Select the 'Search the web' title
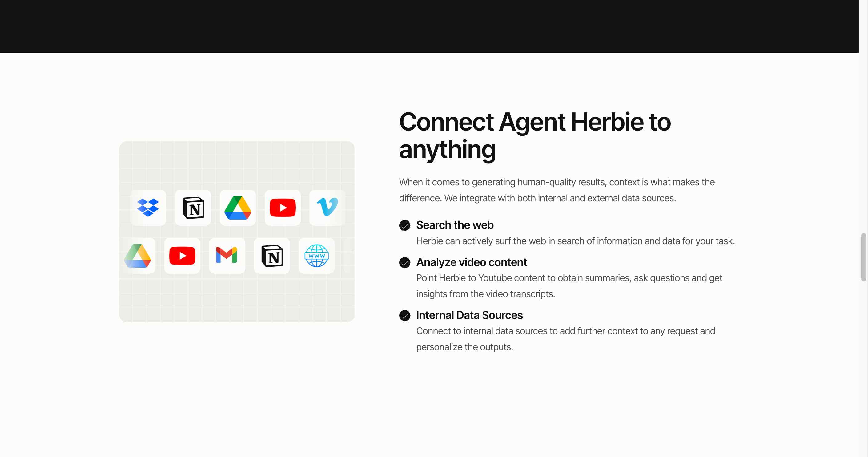Viewport: 868px width, 457px height. pyautogui.click(x=455, y=225)
